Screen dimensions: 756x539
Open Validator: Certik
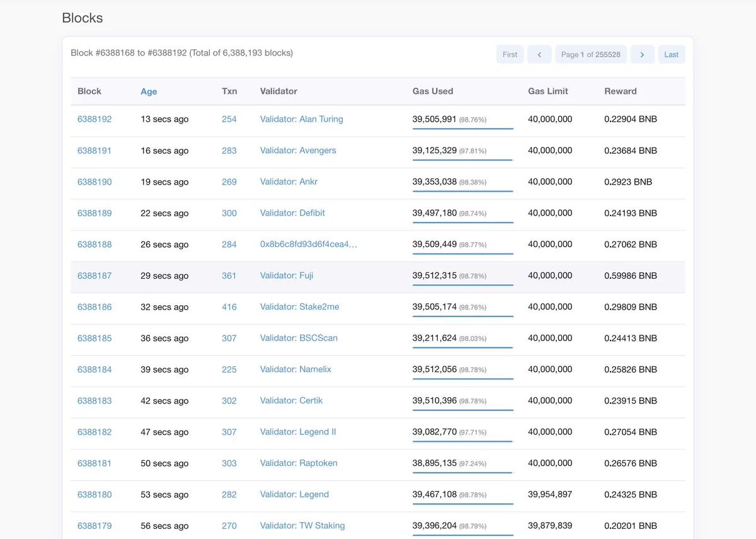pos(291,401)
